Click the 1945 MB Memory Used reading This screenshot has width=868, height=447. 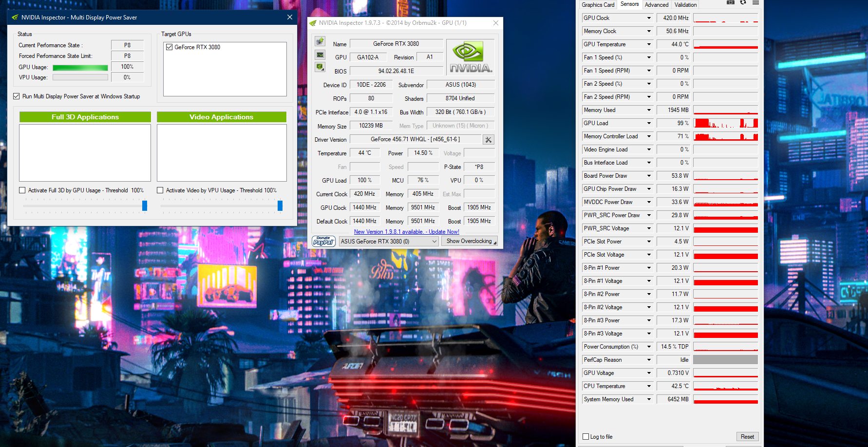click(x=673, y=110)
